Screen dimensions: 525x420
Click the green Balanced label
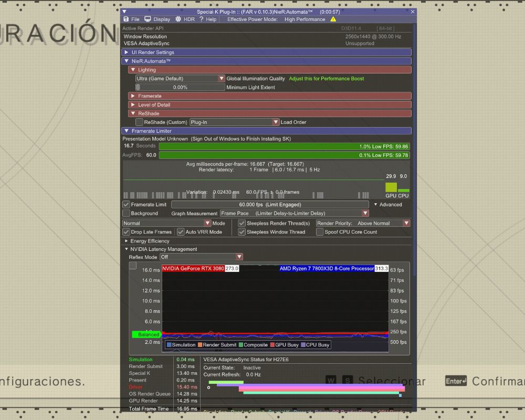pyautogui.click(x=146, y=334)
